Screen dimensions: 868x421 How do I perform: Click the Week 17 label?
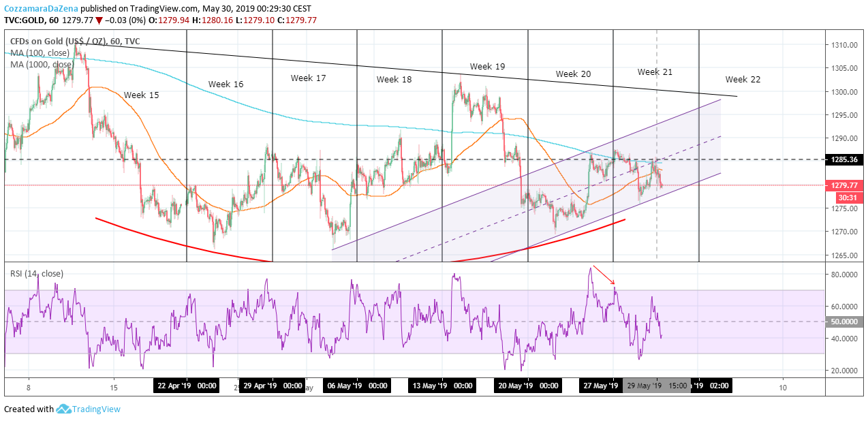pos(308,78)
